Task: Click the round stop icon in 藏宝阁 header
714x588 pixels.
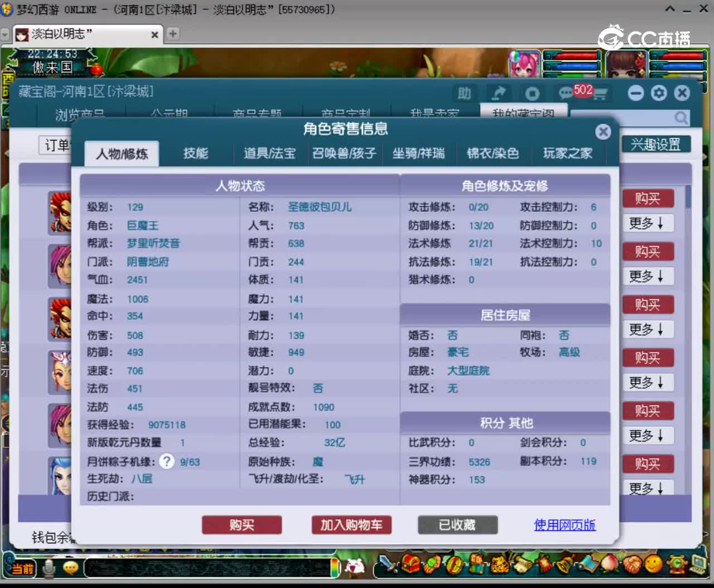Action: pos(532,93)
